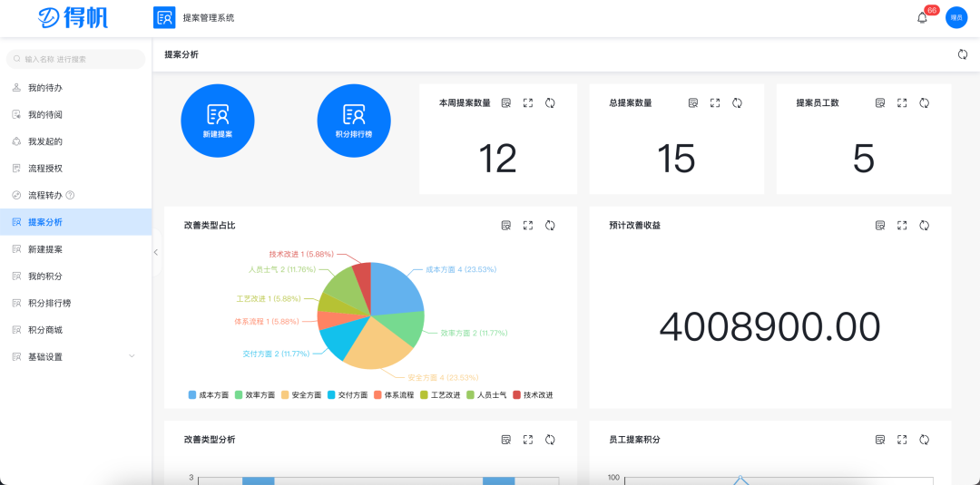Image resolution: width=980 pixels, height=485 pixels.
Task: Click the help icon beside 流程转办
Action: coord(70,195)
